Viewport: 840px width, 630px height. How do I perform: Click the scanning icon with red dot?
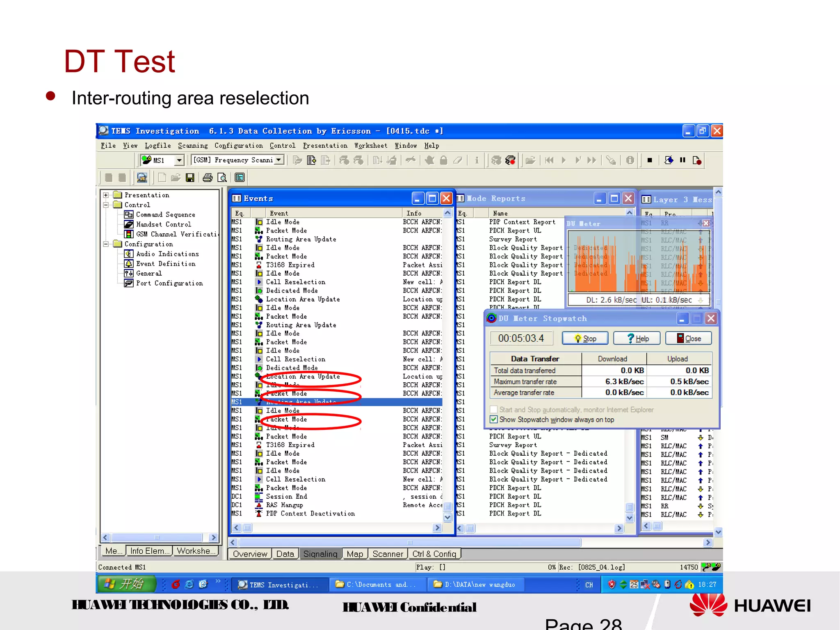pyautogui.click(x=510, y=160)
